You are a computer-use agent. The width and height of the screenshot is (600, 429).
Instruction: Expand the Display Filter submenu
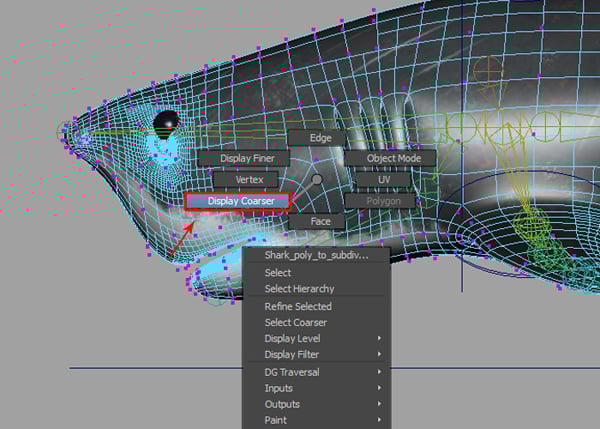click(x=316, y=354)
